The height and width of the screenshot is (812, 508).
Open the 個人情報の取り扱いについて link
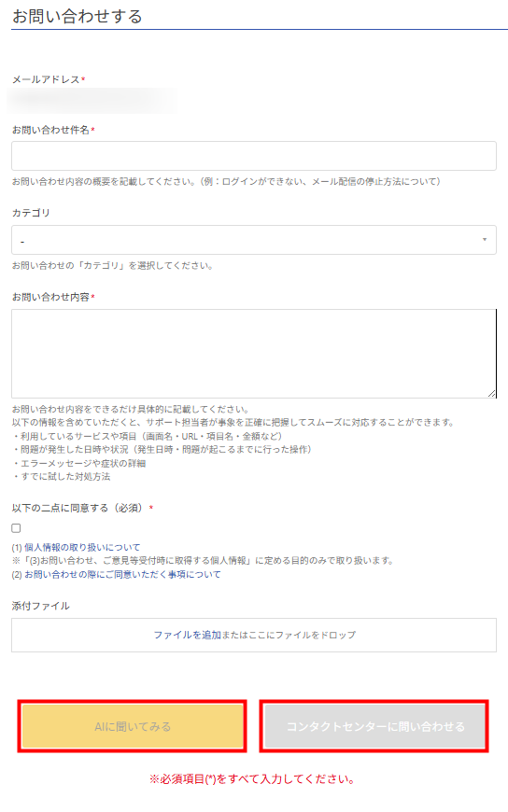click(82, 547)
